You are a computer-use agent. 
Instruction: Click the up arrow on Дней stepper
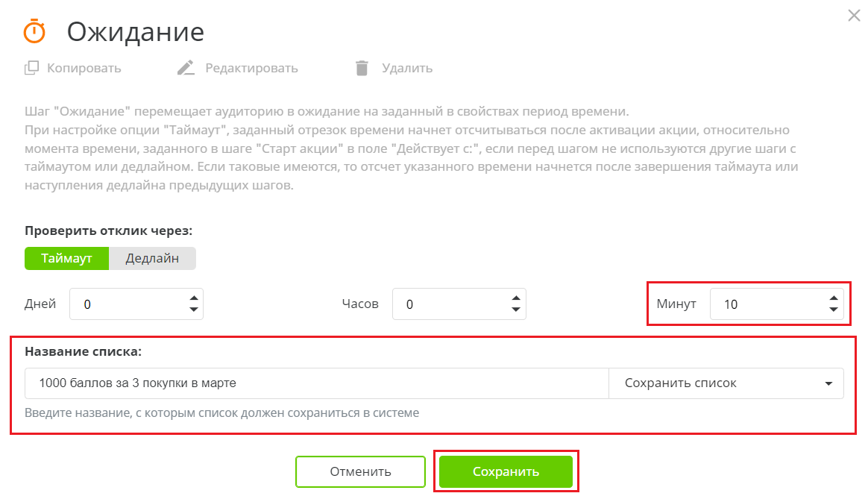pos(194,298)
